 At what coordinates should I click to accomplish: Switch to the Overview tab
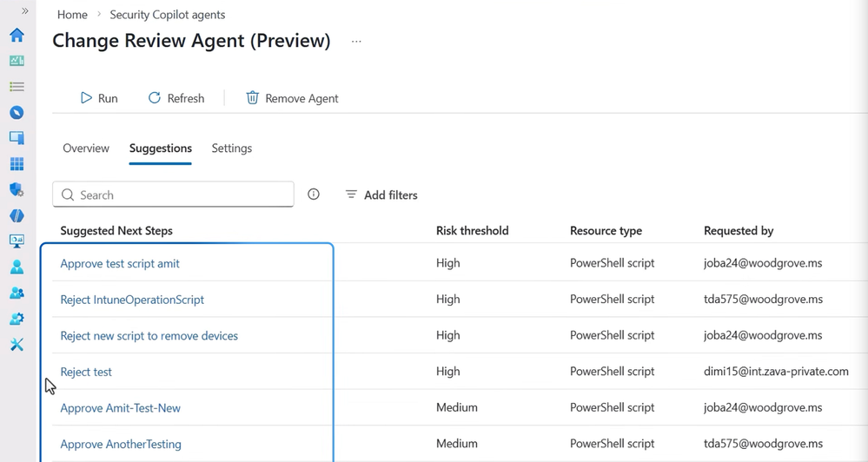[x=86, y=148]
